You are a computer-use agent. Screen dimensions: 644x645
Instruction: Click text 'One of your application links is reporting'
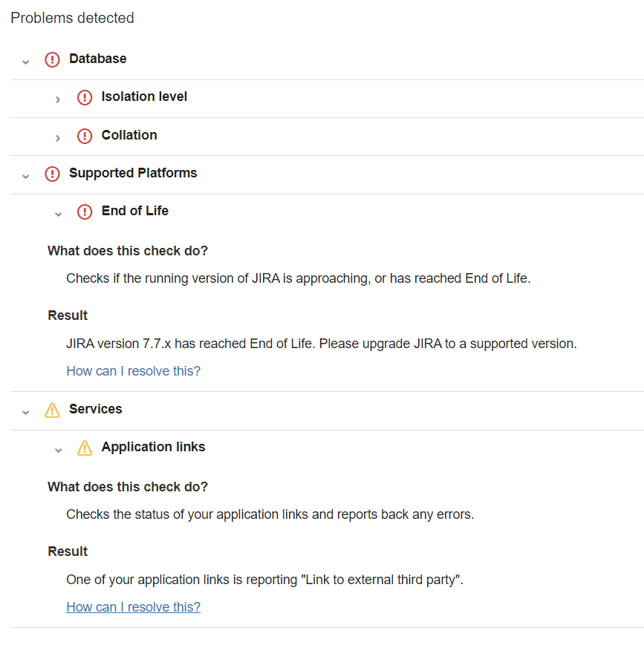coord(181,580)
